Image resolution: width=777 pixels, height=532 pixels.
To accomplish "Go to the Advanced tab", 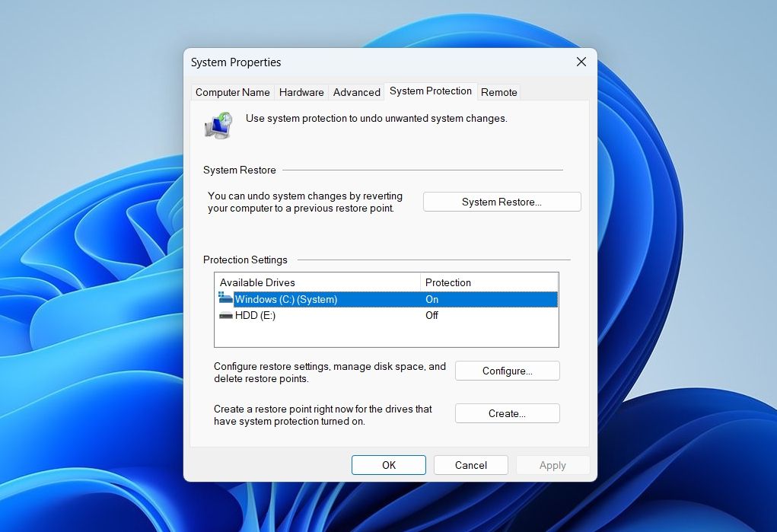I will pyautogui.click(x=357, y=92).
